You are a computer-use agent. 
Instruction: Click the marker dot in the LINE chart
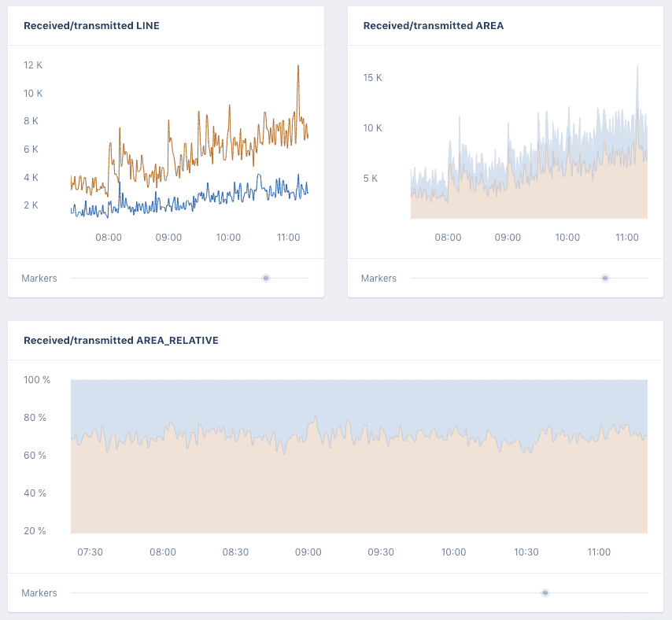tap(266, 278)
